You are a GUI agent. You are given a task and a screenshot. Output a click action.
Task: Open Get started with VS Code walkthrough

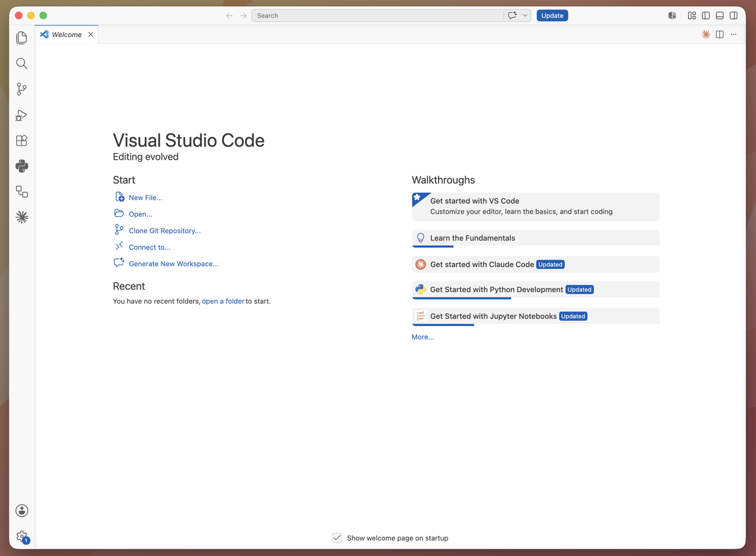[536, 207]
